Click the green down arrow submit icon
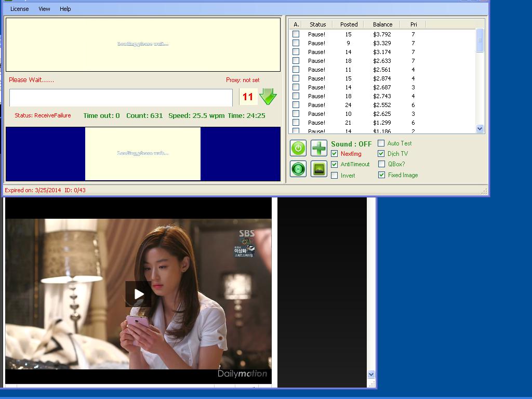 [268, 97]
